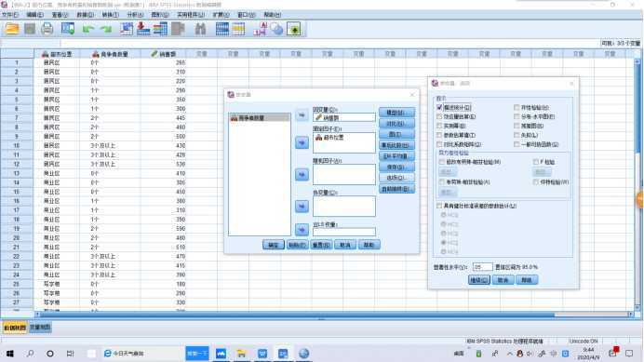Image resolution: width=644 pixels, height=362 pixels.
Task: Check the robust standard errors parameter estimates checkbox
Action: [x=439, y=206]
